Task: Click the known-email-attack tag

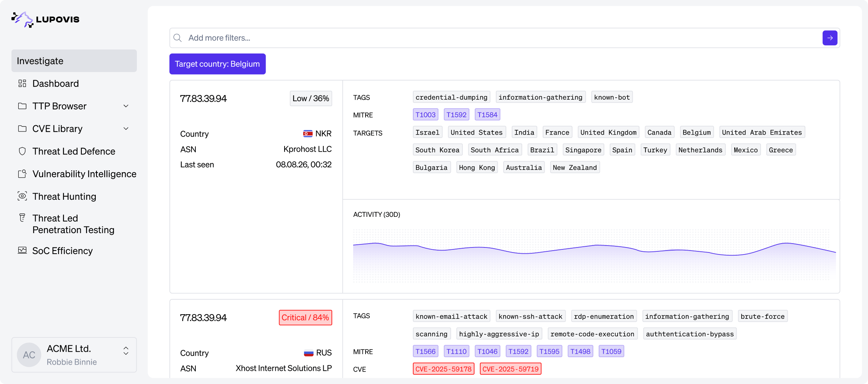Action: click(452, 316)
